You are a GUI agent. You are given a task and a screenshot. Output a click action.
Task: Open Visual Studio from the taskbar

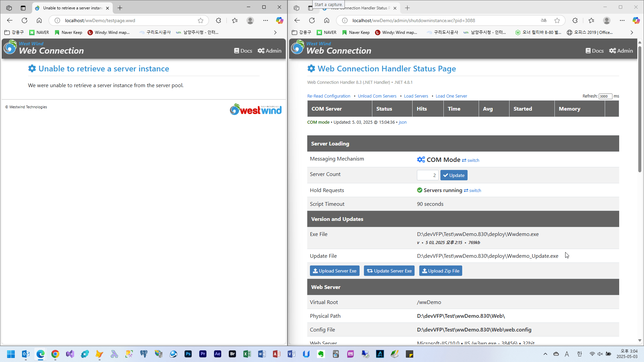tap(70, 354)
